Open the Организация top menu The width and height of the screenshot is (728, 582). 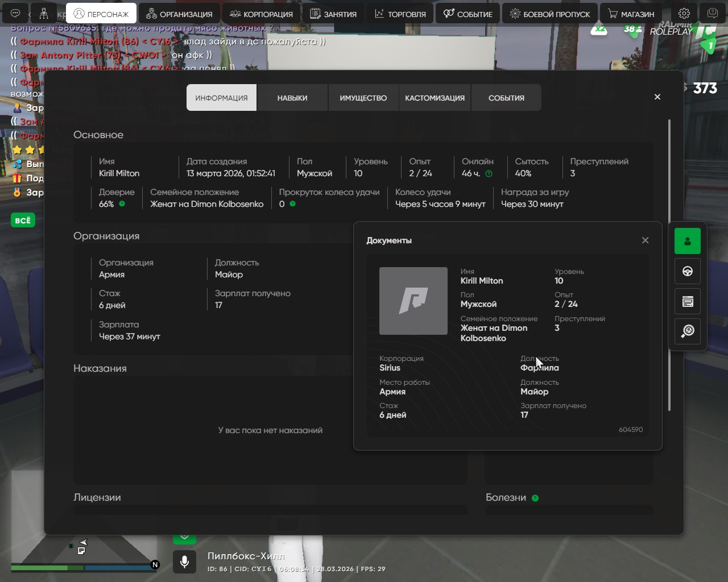point(179,14)
